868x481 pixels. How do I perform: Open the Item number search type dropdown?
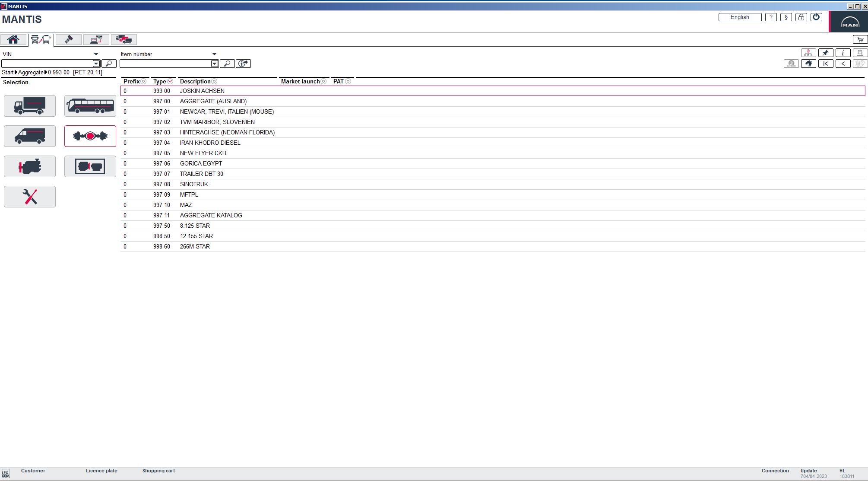point(215,54)
